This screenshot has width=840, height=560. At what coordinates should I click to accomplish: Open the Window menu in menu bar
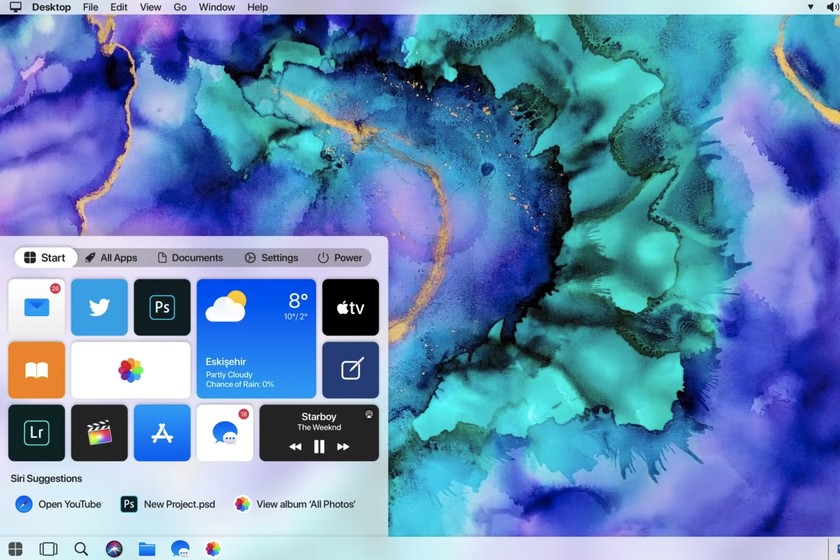pos(217,7)
